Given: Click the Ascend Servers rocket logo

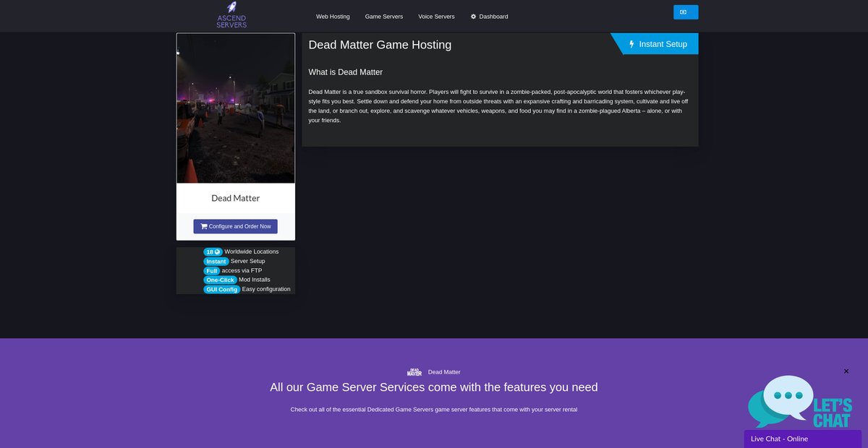Looking at the screenshot, I should pyautogui.click(x=231, y=15).
